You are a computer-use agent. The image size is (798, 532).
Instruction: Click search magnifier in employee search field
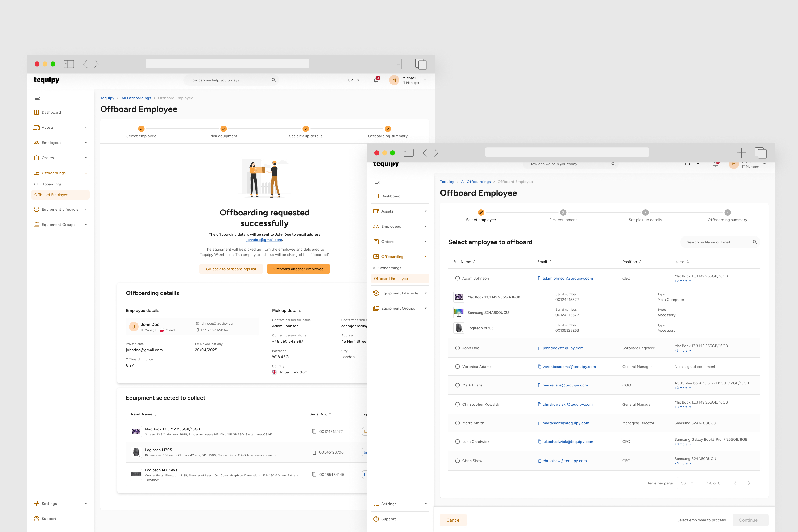(755, 242)
